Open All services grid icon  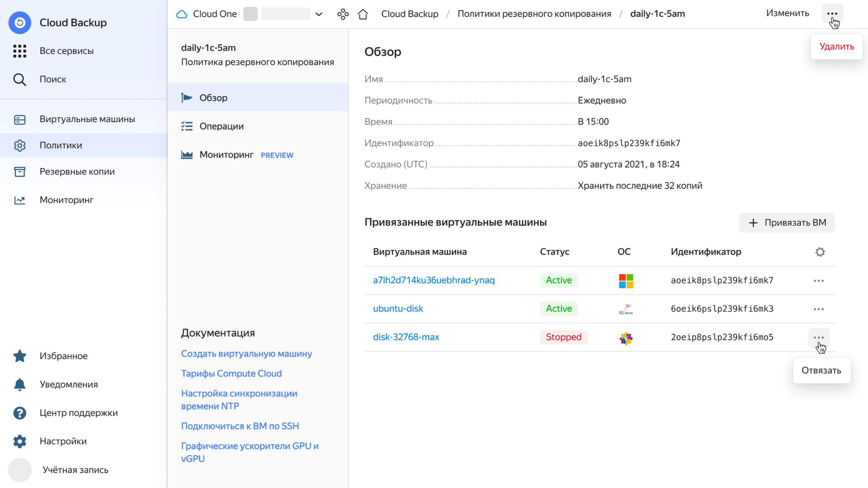pos(20,51)
